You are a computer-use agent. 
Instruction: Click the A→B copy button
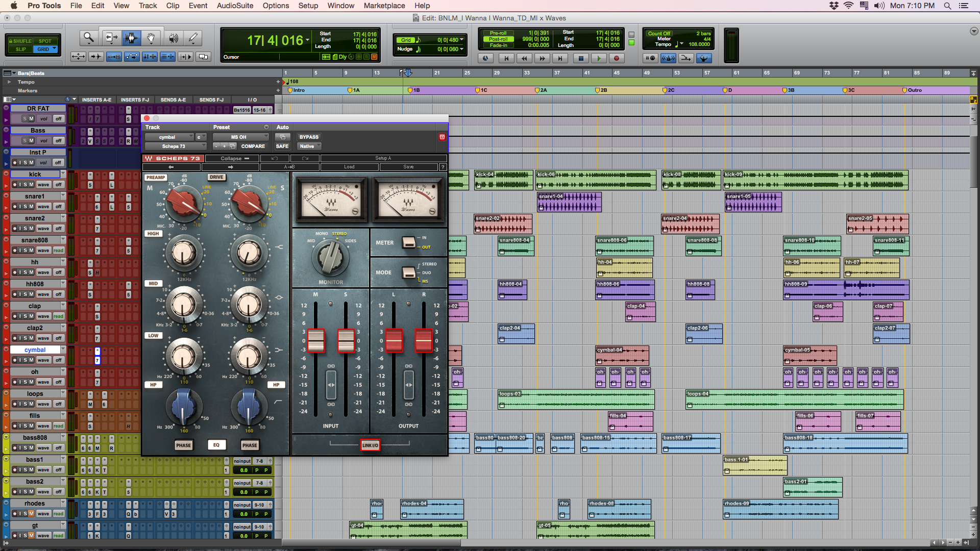click(289, 167)
